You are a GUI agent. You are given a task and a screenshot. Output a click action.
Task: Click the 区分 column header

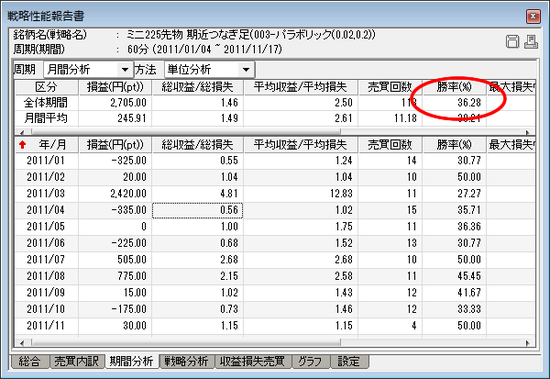46,87
